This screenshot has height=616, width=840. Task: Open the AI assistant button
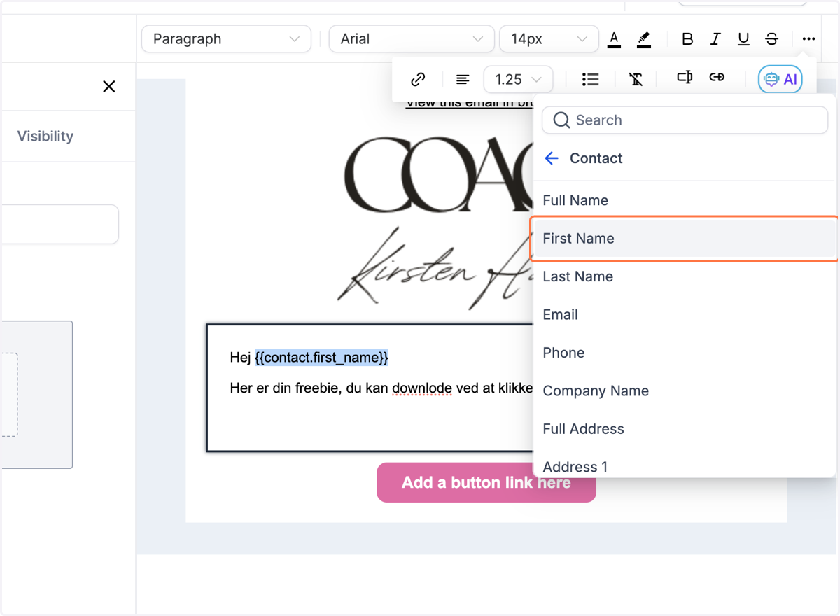tap(780, 80)
